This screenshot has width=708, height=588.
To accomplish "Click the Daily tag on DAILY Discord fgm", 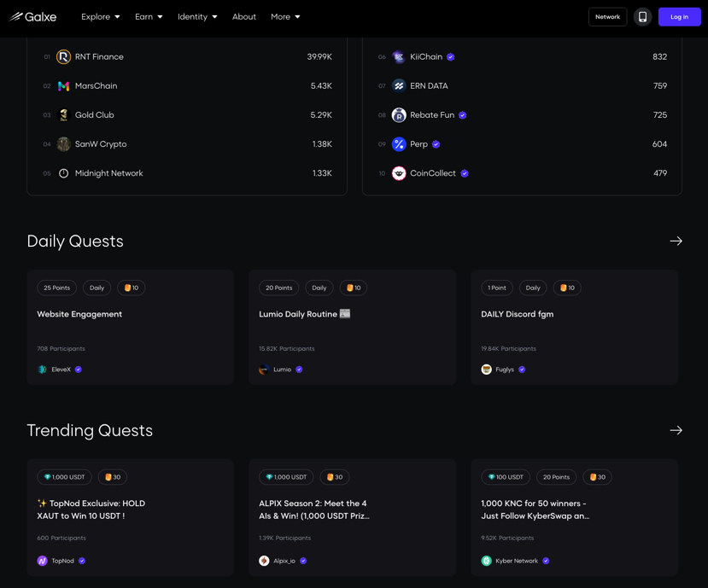I will point(533,288).
